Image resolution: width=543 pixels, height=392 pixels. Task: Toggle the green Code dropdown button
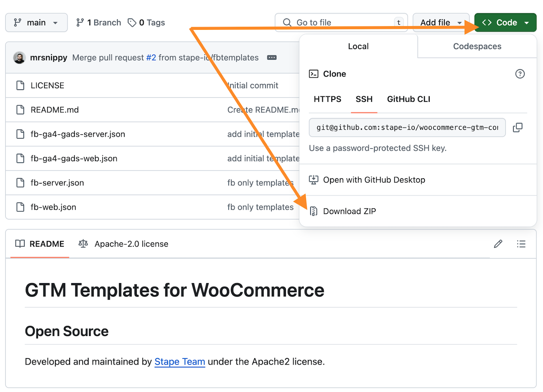pos(505,22)
